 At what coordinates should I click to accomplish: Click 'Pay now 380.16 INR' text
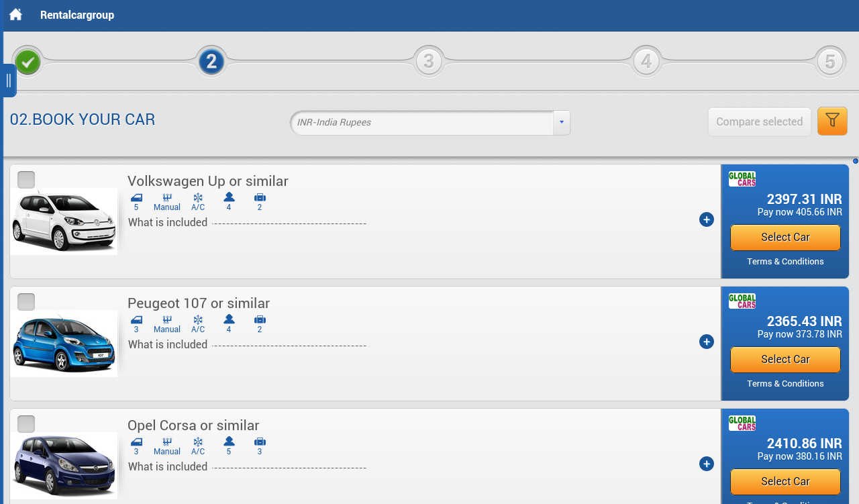point(800,456)
